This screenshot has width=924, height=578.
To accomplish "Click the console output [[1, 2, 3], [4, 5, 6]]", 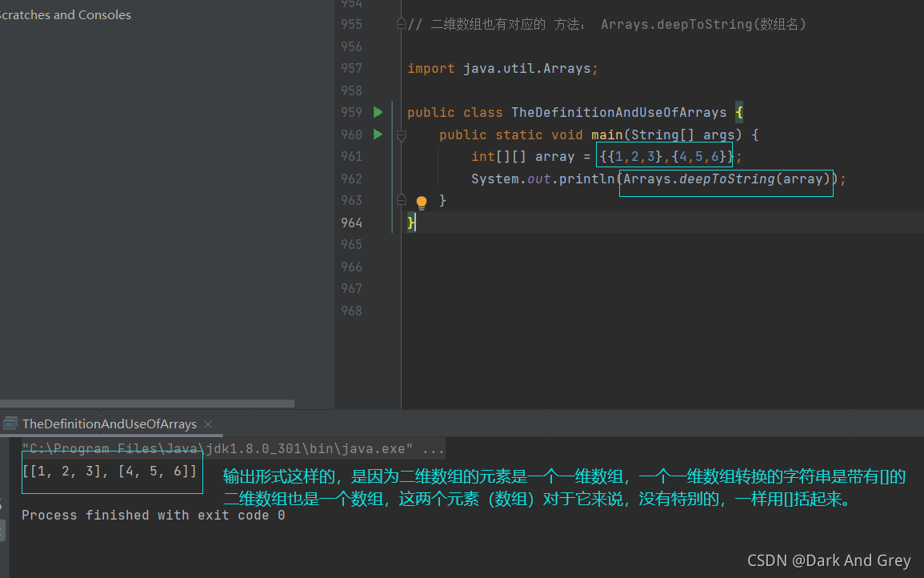I will tap(110, 472).
